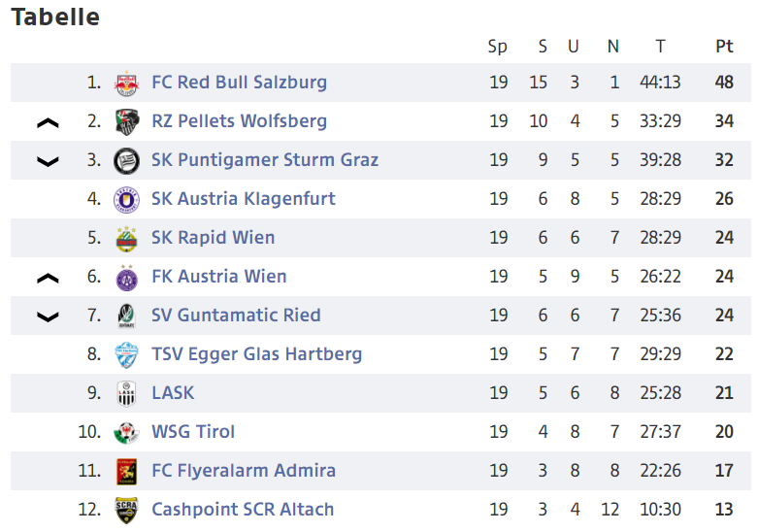Click the Sturm Graz round crest
This screenshot has width=758, height=532.
point(126,160)
